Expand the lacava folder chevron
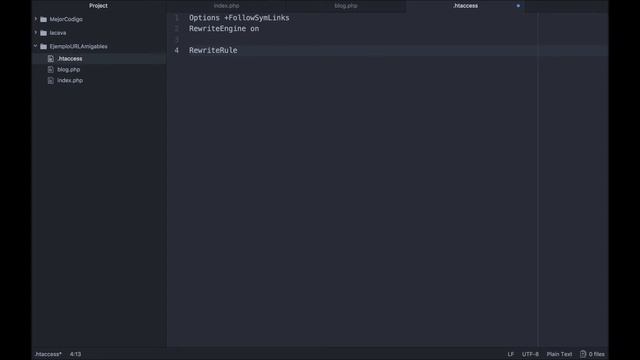Viewport: 640px width, 360px height. 36,33
